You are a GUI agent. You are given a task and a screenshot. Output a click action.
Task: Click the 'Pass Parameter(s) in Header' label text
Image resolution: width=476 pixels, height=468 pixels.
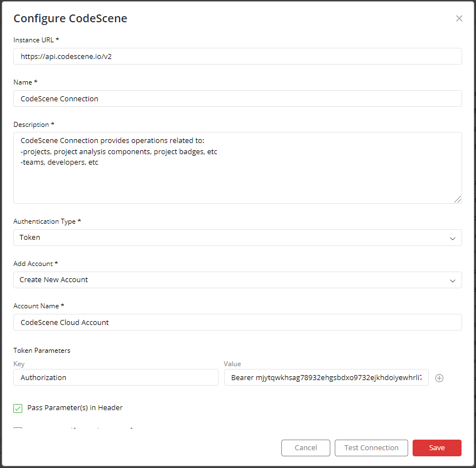click(x=75, y=407)
